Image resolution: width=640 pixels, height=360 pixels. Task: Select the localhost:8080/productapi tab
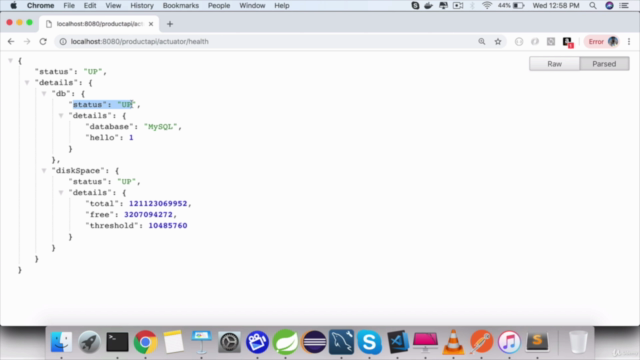click(99, 24)
